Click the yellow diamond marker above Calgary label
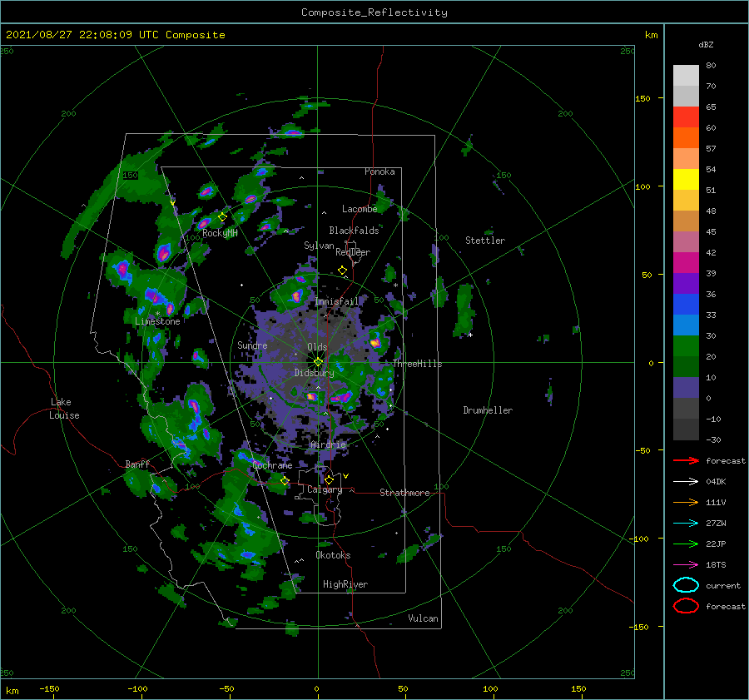The width and height of the screenshot is (749, 700). click(329, 479)
